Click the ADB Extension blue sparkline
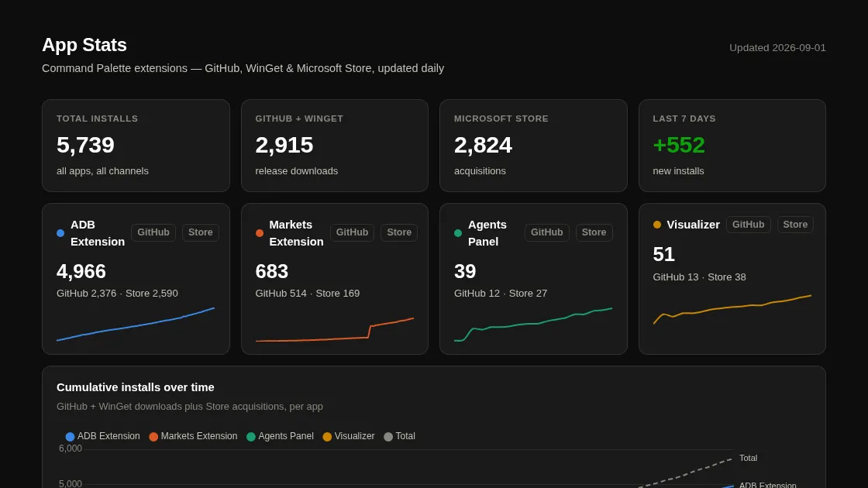The image size is (868, 488). click(x=136, y=325)
